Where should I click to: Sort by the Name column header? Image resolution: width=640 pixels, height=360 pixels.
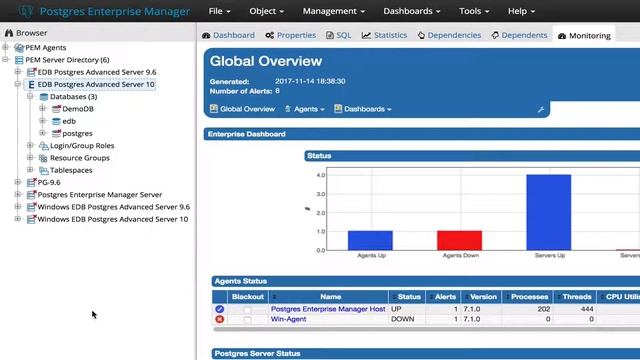330,297
